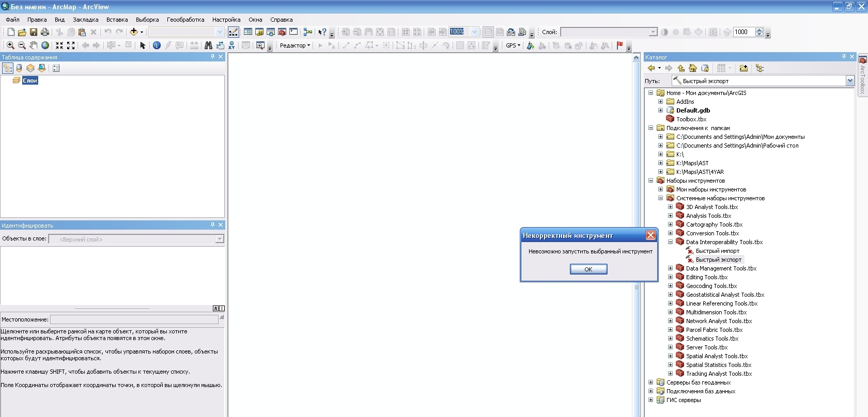Go to Catalog home folder

pos(693,68)
